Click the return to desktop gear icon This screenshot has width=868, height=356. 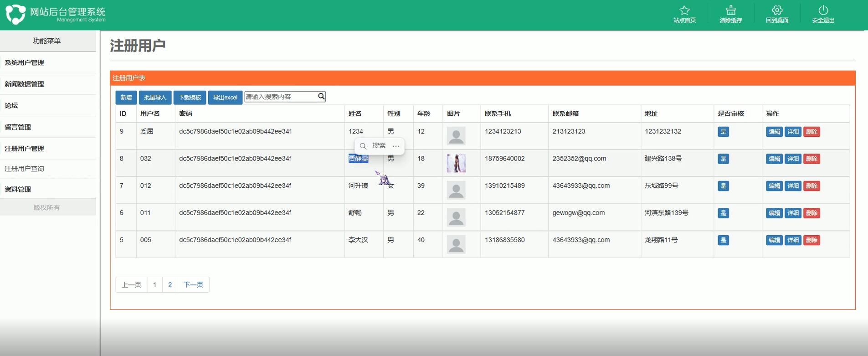[x=777, y=10]
